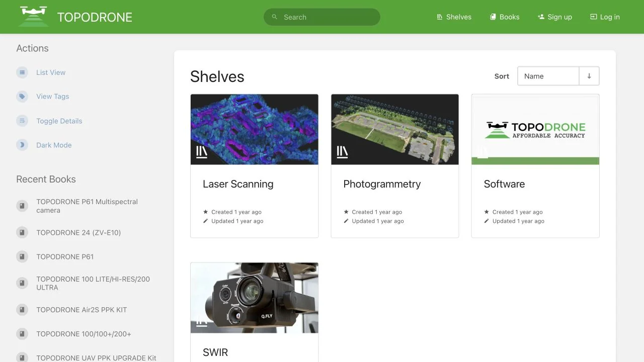Click the Laser Scanning shelf title
This screenshot has width=644, height=362.
pos(238,184)
